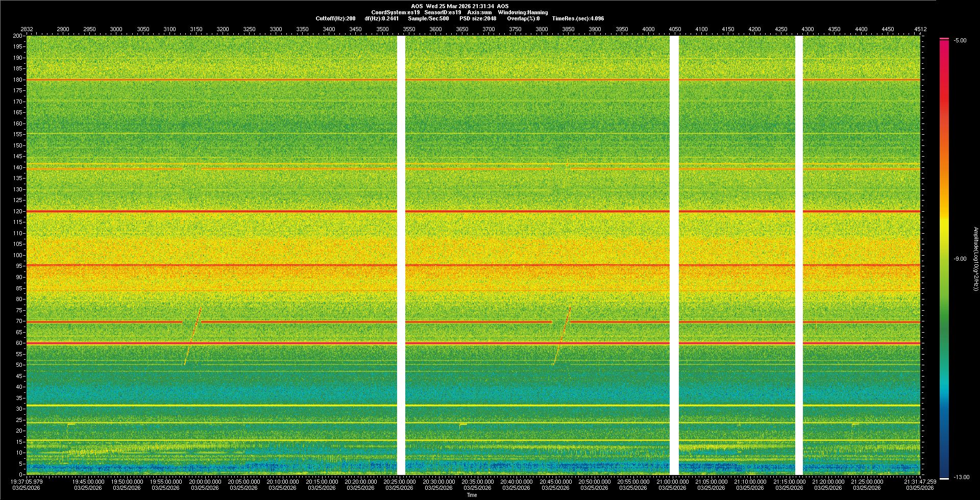Click the 200 Hz label on frequency axis
Image resolution: width=980 pixels, height=500 pixels.
click(x=17, y=36)
